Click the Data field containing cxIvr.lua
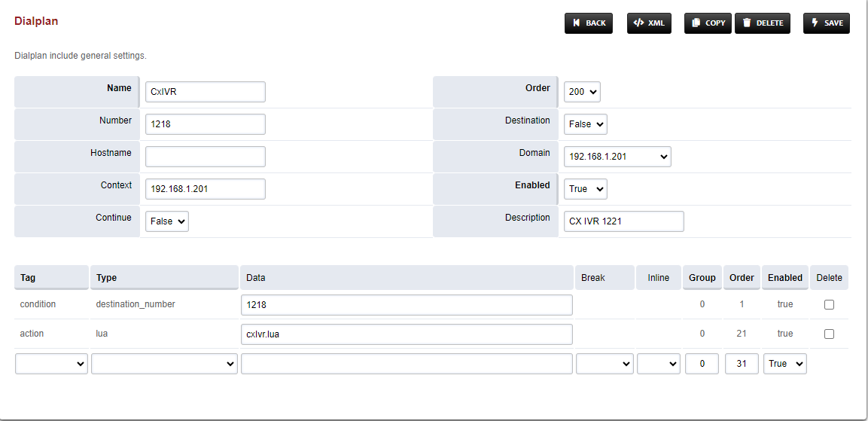 [407, 334]
